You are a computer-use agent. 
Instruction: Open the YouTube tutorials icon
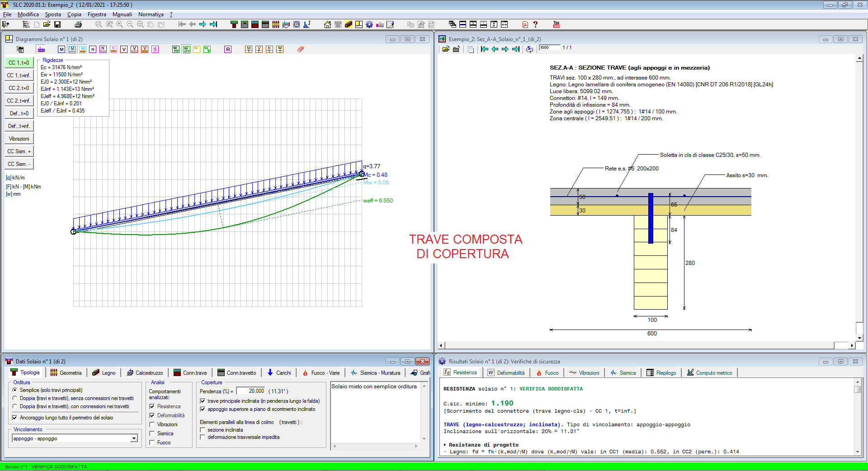(556, 24)
